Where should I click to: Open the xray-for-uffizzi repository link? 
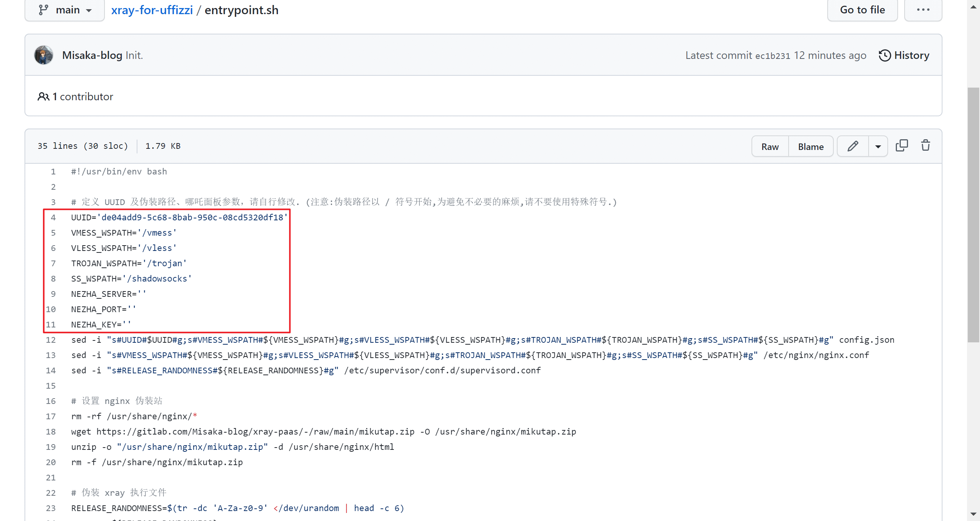pyautogui.click(x=152, y=10)
